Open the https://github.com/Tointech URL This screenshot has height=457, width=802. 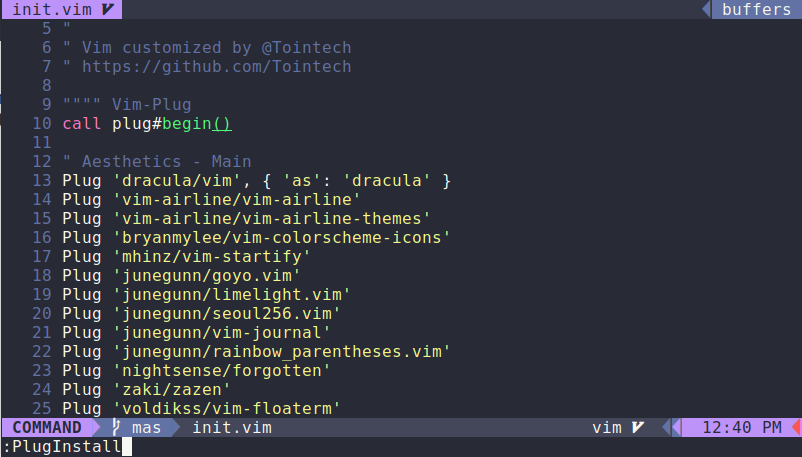click(216, 67)
